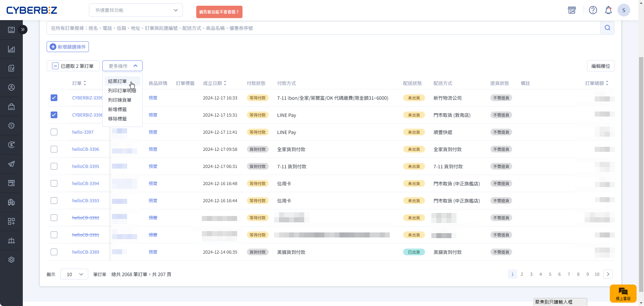Open the 快速查找功能 quick search dropdown

coord(136,10)
